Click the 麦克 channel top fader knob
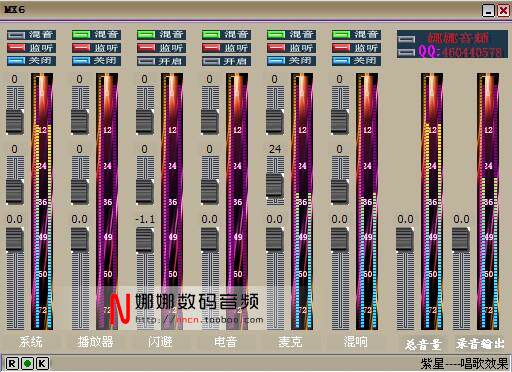 tap(275, 121)
